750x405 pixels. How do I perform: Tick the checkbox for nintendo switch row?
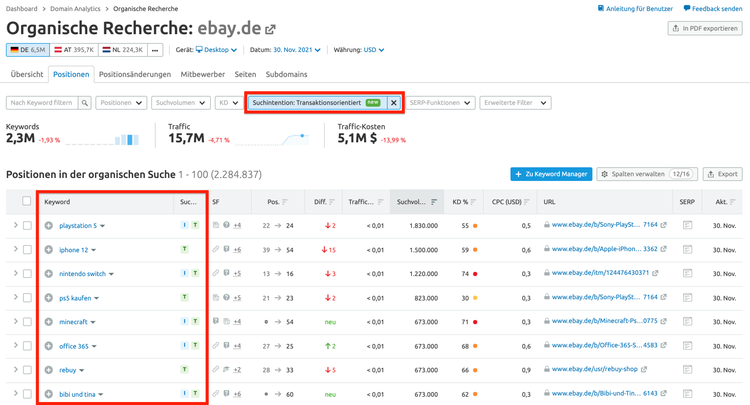coord(27,274)
